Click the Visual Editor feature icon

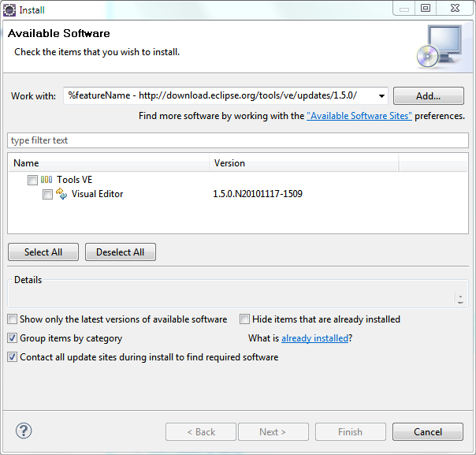(x=61, y=194)
